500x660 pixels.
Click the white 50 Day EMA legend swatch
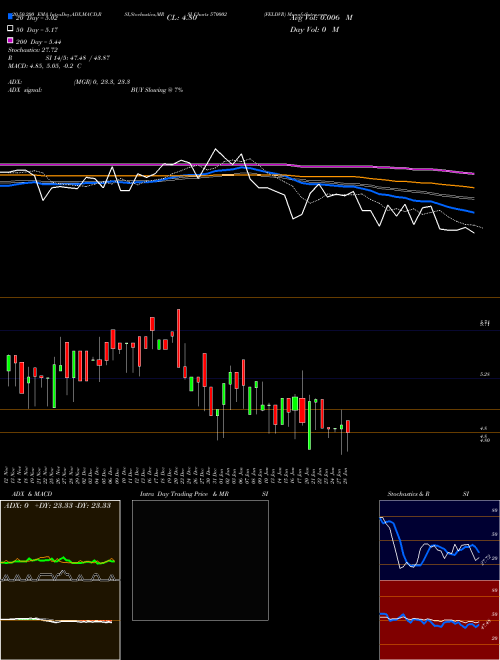[x=11, y=29]
